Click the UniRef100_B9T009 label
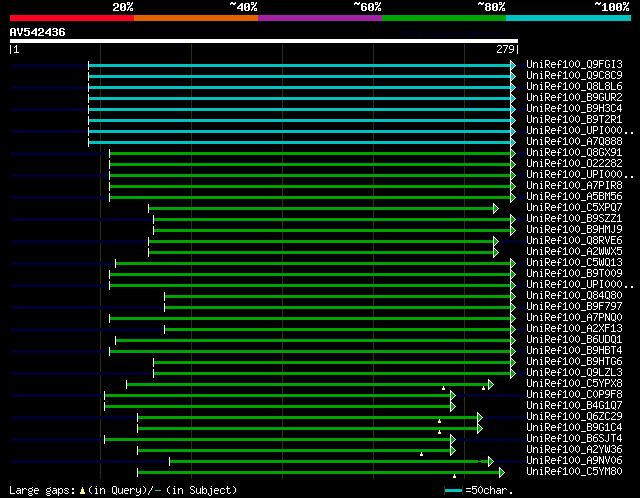The height and width of the screenshot is (498, 640). [574, 274]
